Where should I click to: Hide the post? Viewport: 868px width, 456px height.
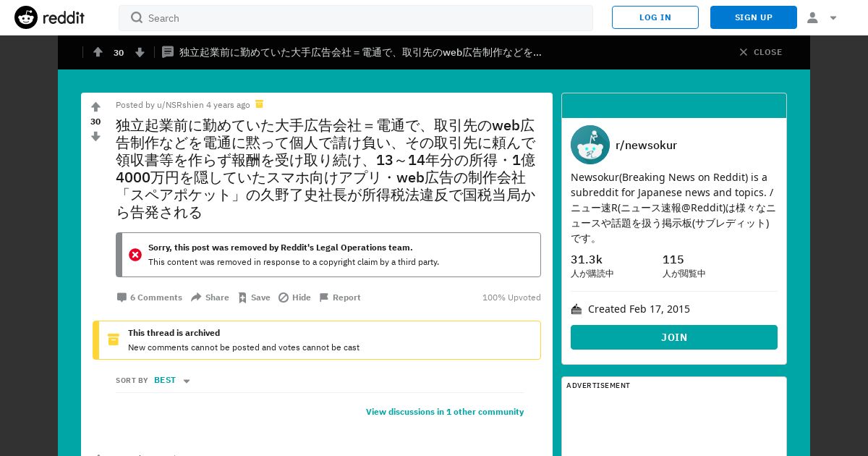(294, 297)
